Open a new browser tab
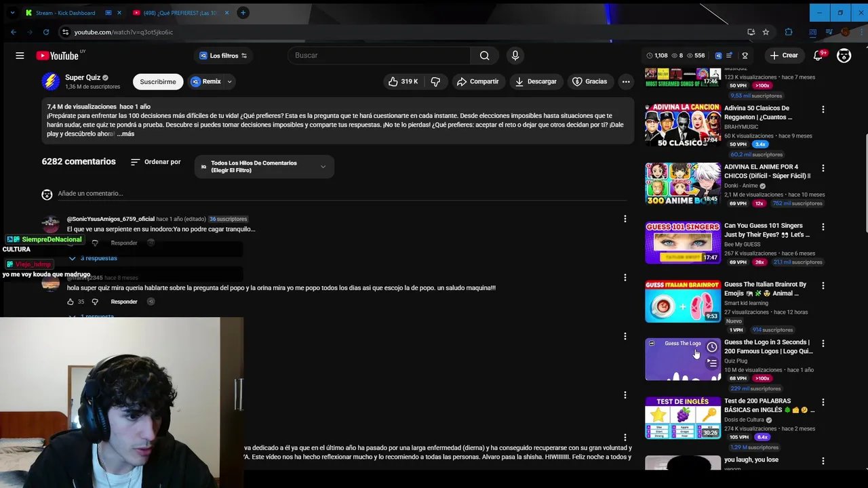 [243, 12]
